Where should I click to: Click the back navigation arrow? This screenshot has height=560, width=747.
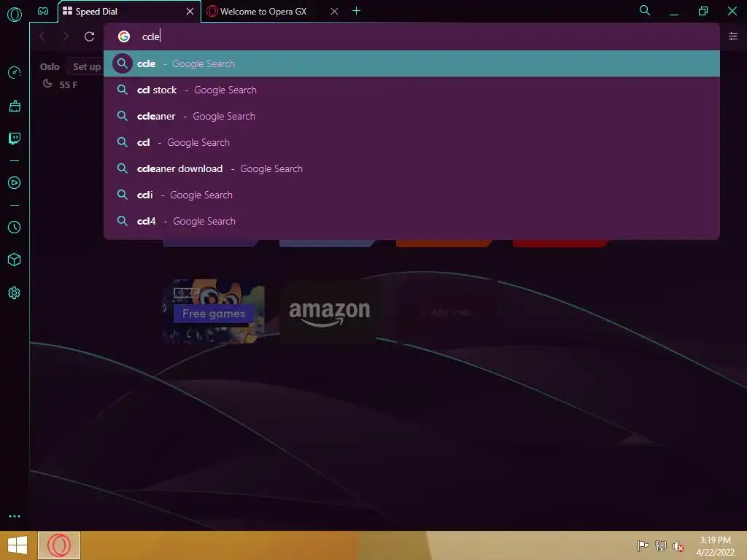[42, 36]
